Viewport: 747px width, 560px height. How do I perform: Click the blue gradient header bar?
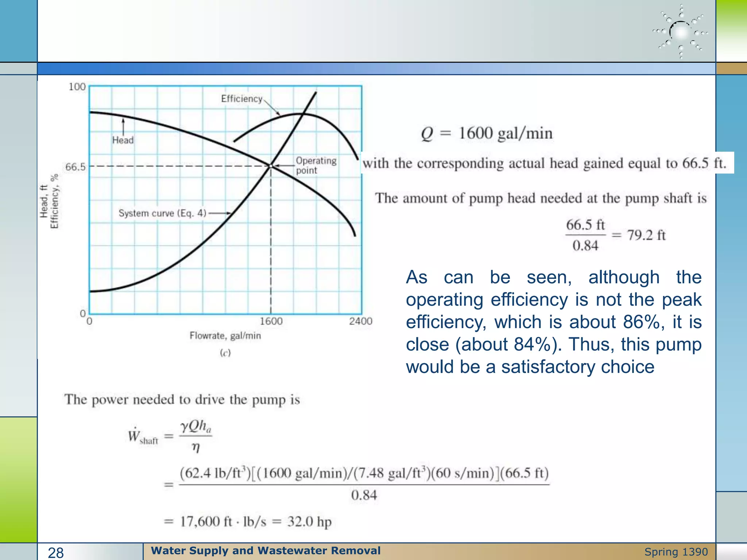(x=376, y=69)
